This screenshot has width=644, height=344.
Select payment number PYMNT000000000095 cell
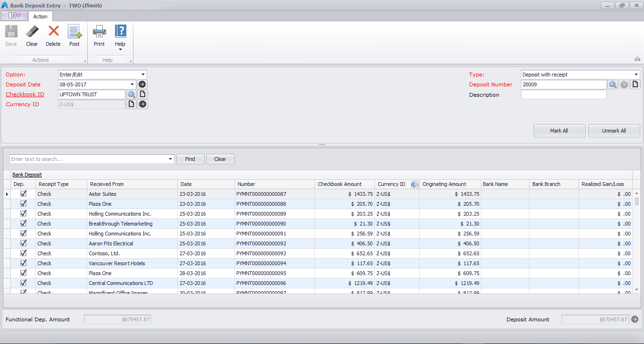pyautogui.click(x=274, y=273)
